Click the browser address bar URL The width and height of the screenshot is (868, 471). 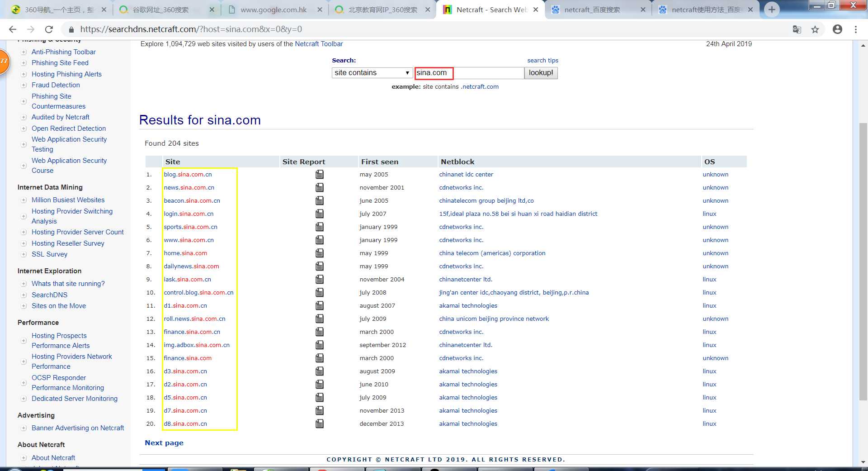(x=191, y=29)
